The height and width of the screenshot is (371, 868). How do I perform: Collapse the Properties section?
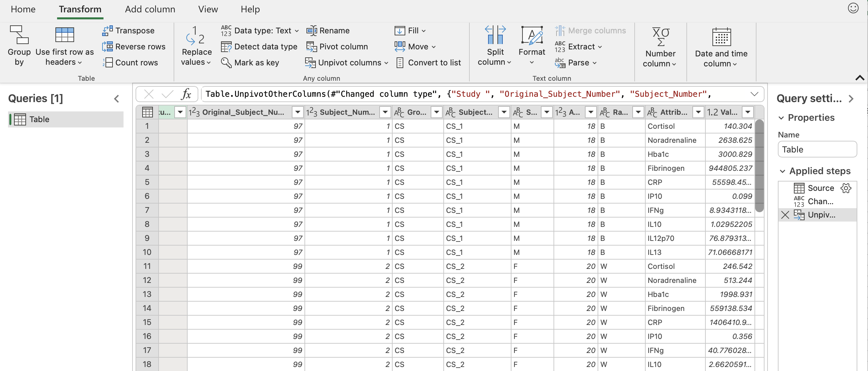(782, 118)
